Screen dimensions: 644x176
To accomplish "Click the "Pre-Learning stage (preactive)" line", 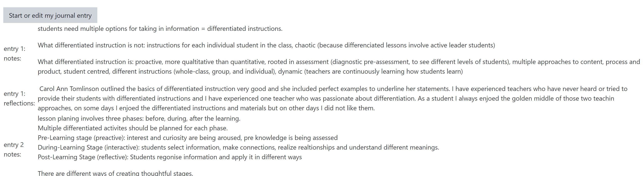I will click(188, 138).
